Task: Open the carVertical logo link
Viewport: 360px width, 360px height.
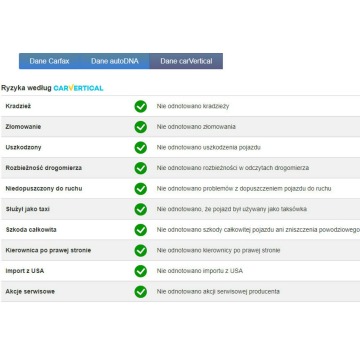Action: point(78,88)
